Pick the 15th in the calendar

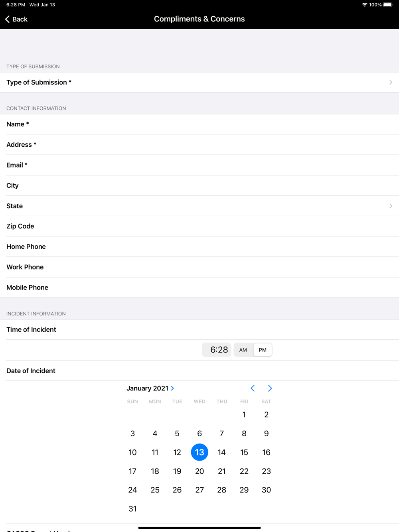(x=244, y=452)
